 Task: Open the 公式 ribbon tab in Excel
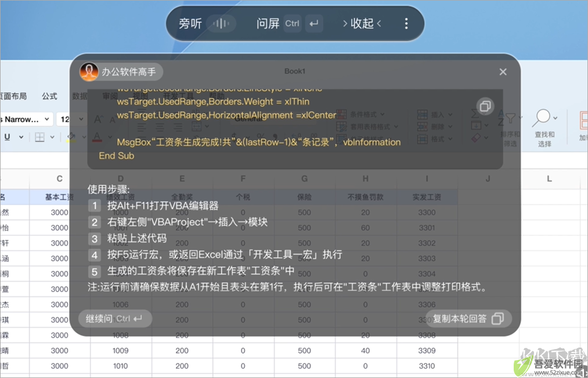(49, 96)
